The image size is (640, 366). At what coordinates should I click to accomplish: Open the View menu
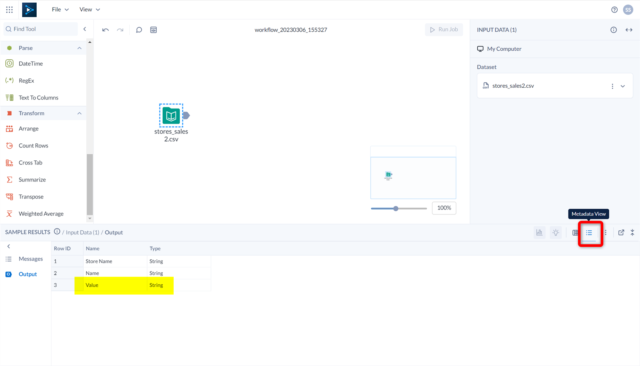pos(89,9)
